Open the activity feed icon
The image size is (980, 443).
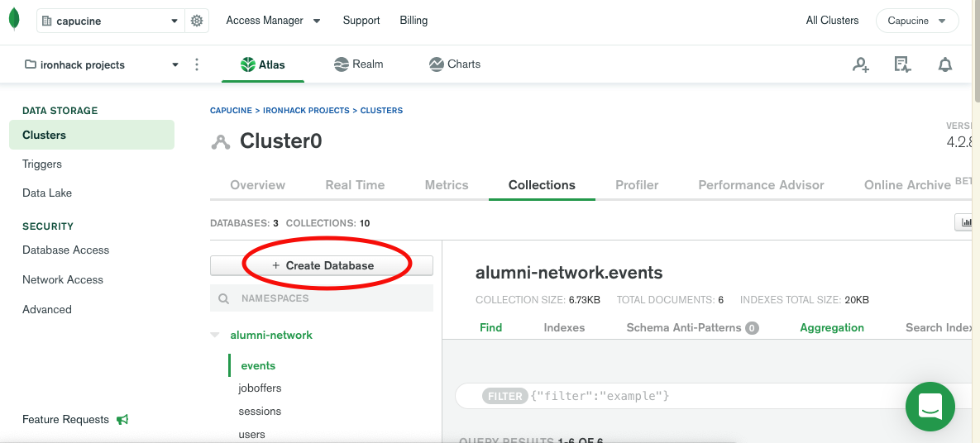[902, 64]
